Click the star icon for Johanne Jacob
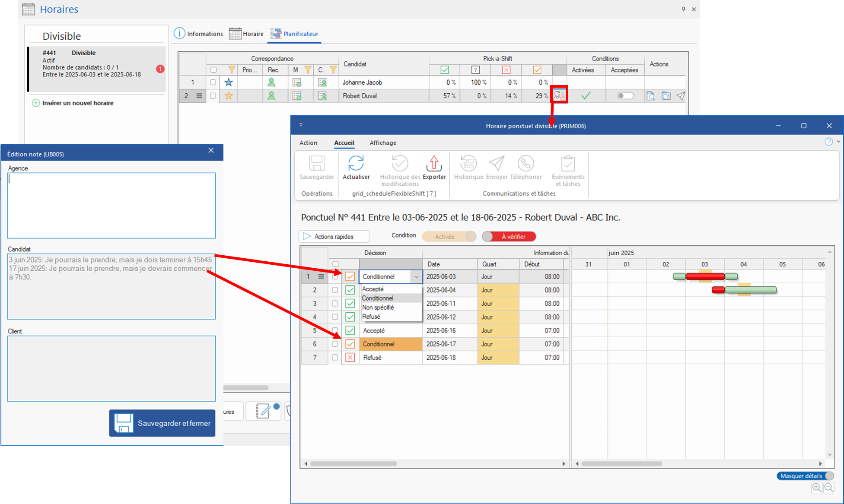The width and height of the screenshot is (844, 504). coord(229,82)
